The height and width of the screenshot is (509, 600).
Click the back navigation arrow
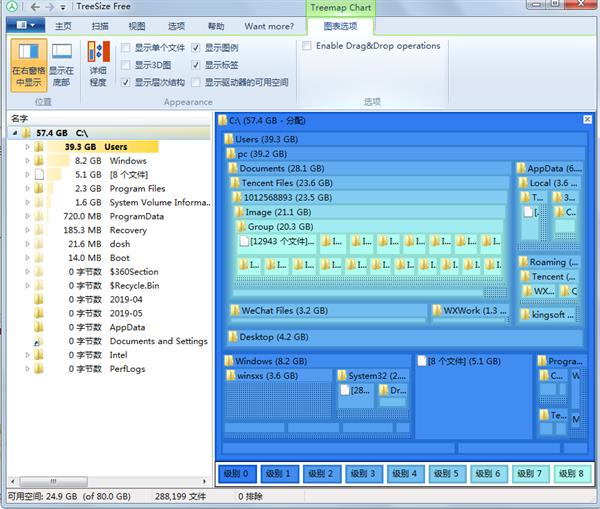[35, 7]
